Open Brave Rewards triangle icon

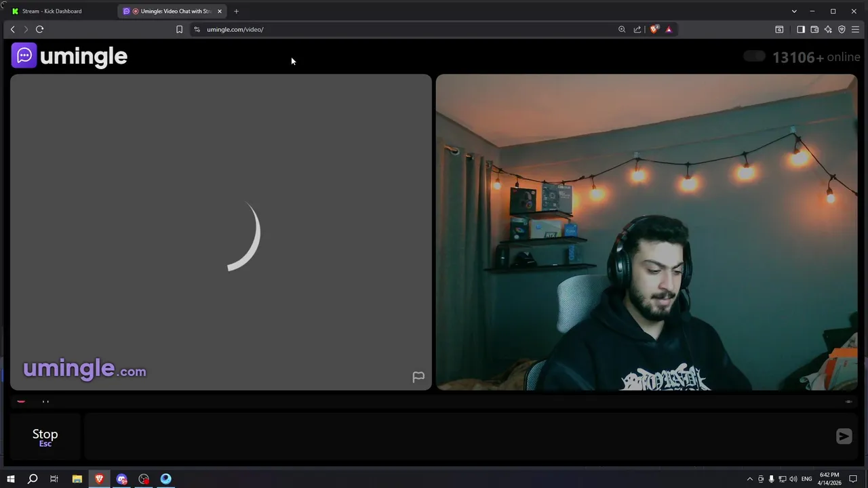[669, 29]
